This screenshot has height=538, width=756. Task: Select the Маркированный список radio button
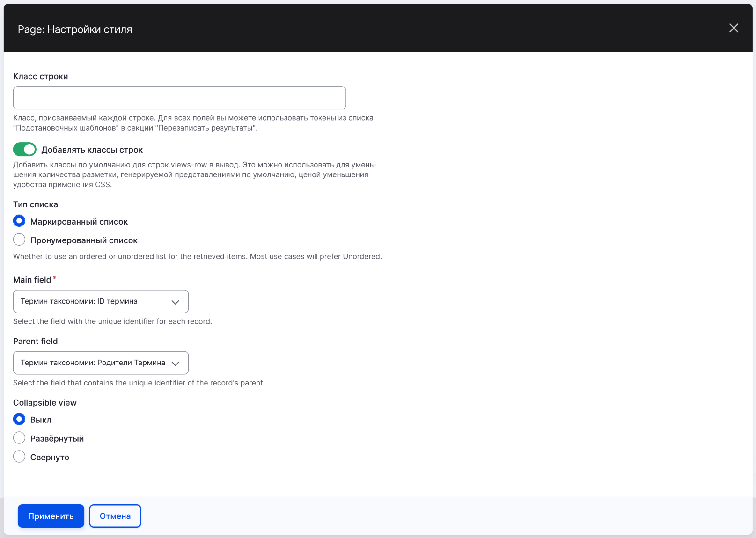(x=19, y=221)
